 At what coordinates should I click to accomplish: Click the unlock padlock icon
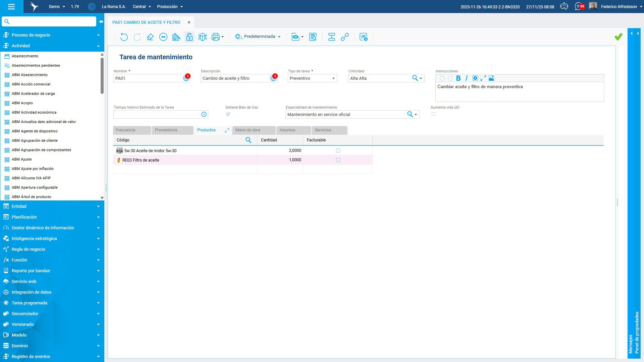(x=190, y=37)
